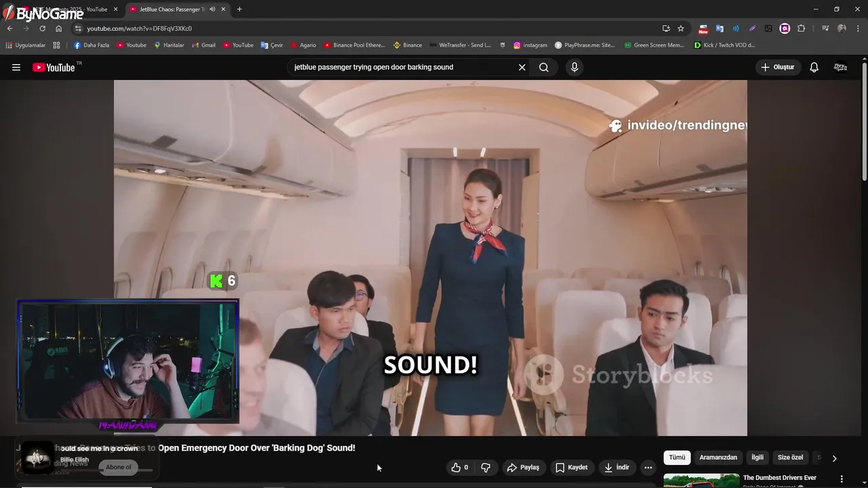Open the PlayPhrase.me bookmark
The width and height of the screenshot is (868, 488).
(x=585, y=45)
